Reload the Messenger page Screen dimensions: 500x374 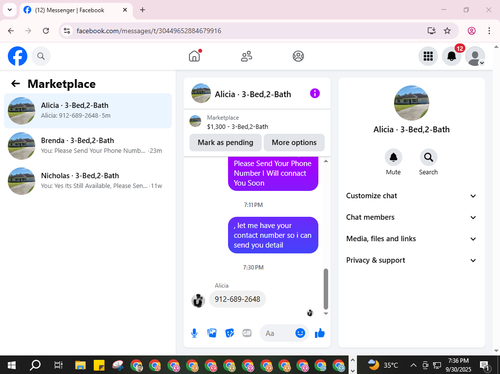(46, 31)
